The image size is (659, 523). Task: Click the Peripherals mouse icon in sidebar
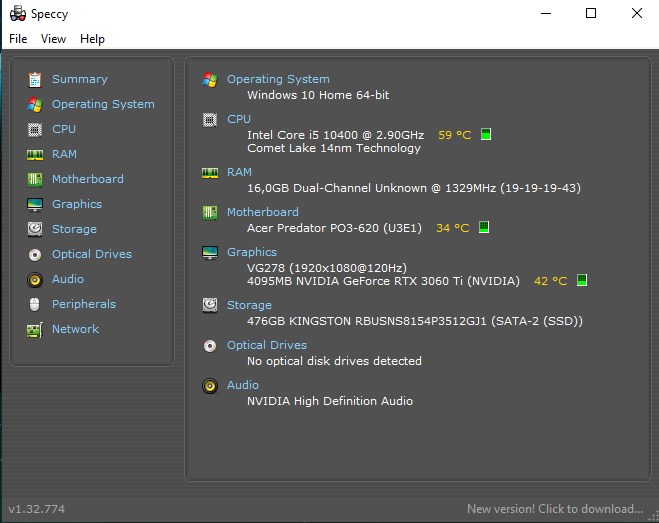(x=35, y=304)
